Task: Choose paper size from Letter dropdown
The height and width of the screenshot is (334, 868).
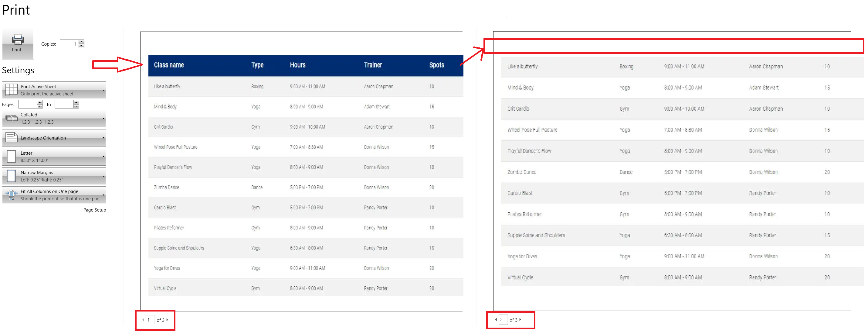Action: pos(54,157)
